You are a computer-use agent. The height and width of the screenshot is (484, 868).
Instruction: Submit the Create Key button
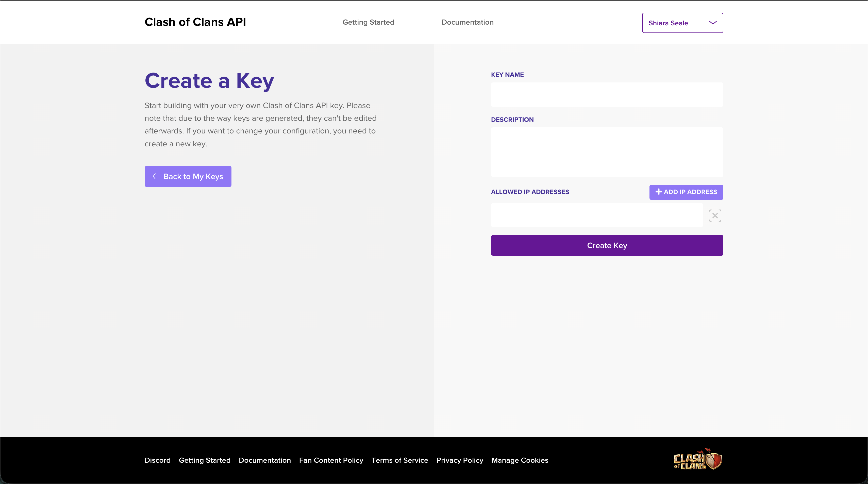[607, 246]
